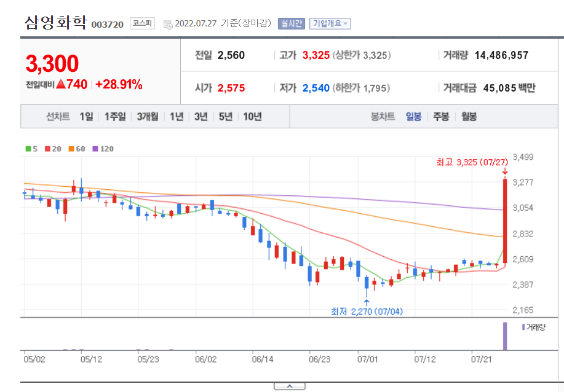Click the 실시간 button
The image size is (564, 392).
pos(292,24)
